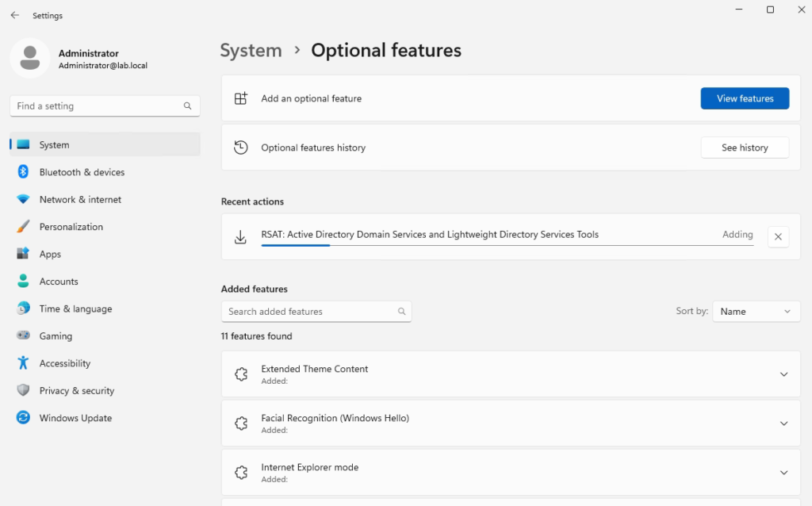Navigate to Accounts settings

click(105, 282)
